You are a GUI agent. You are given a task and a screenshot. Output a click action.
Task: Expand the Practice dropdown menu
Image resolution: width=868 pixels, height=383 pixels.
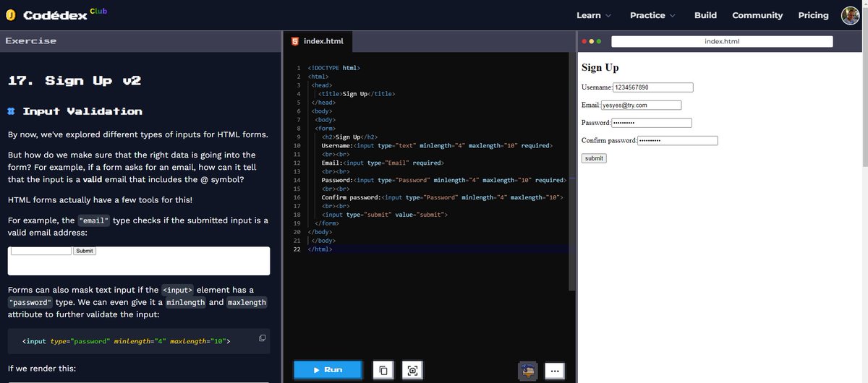[652, 15]
